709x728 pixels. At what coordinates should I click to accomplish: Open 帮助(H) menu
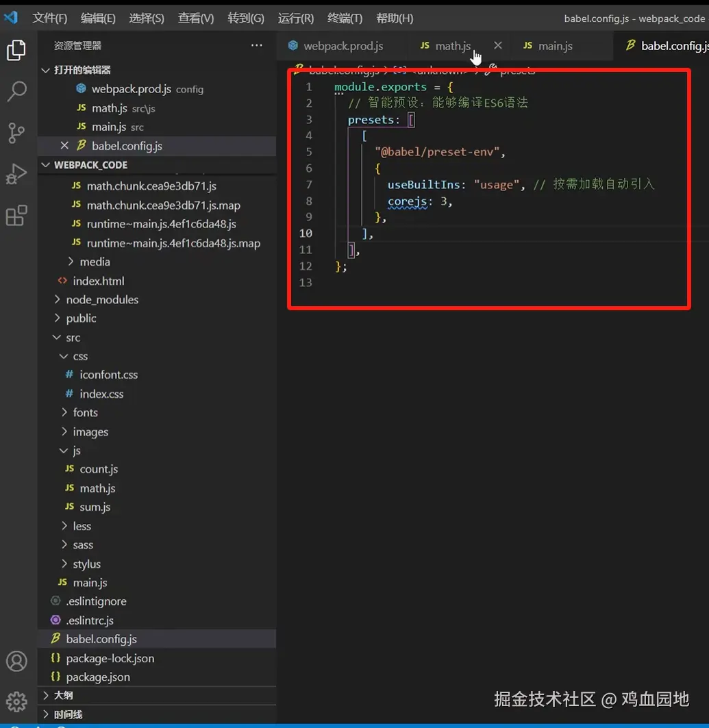[x=395, y=18]
